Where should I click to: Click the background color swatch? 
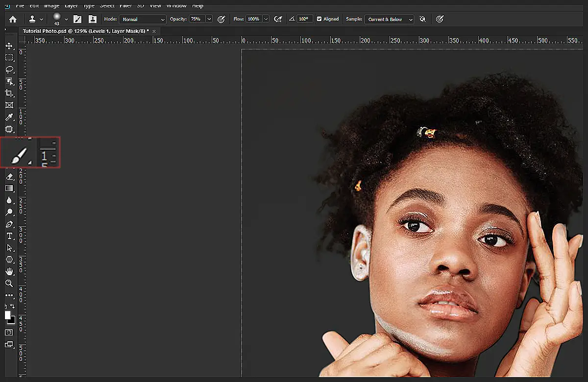point(12,320)
